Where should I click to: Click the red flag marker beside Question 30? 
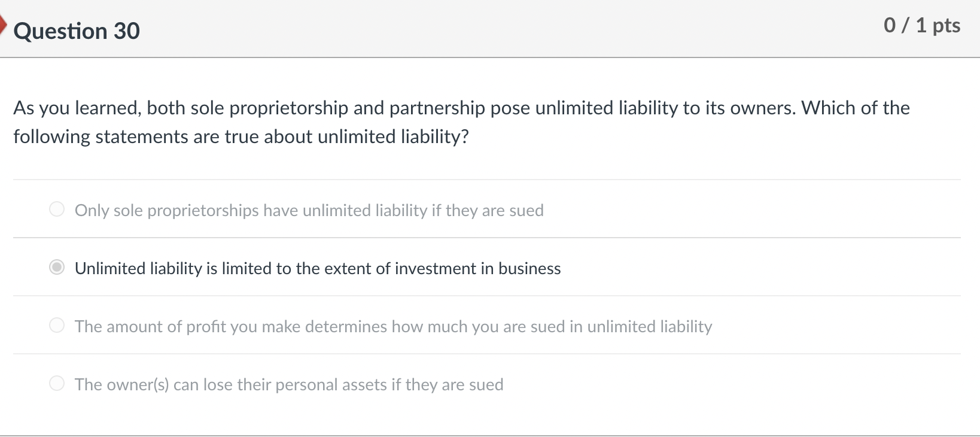point(3,25)
